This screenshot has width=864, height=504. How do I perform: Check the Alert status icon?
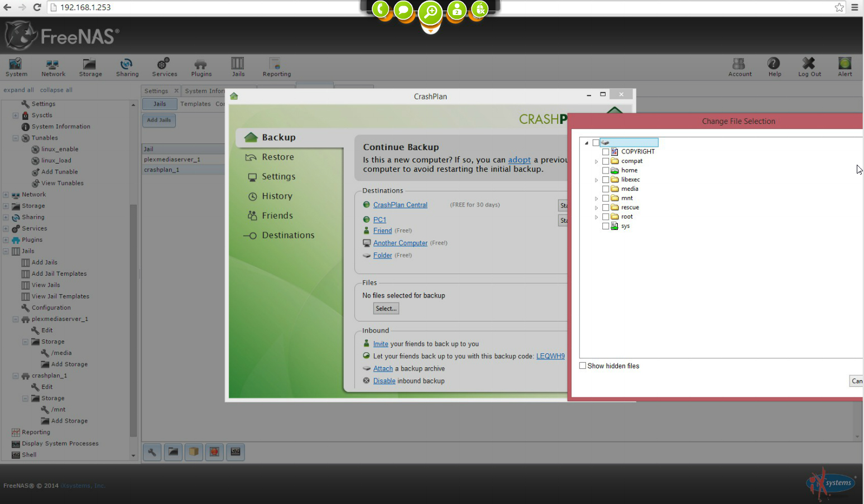click(844, 67)
